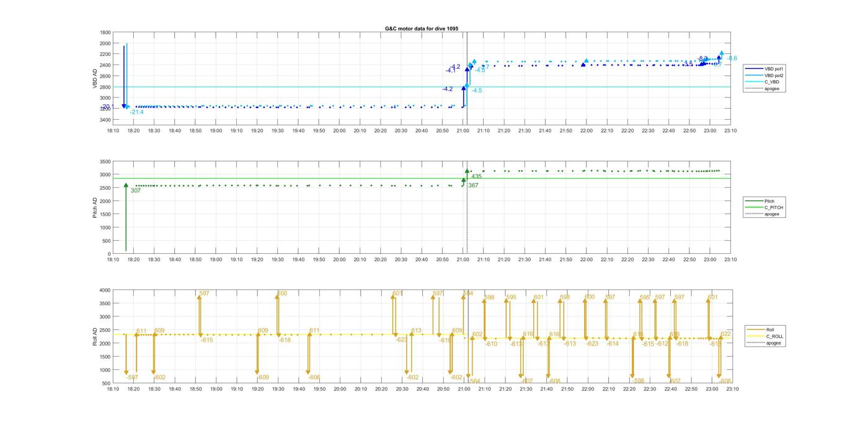This screenshot has height=430, width=868.
Task: Click the "23:10" x-axis tick under the VBD plot
Action: pos(730,131)
